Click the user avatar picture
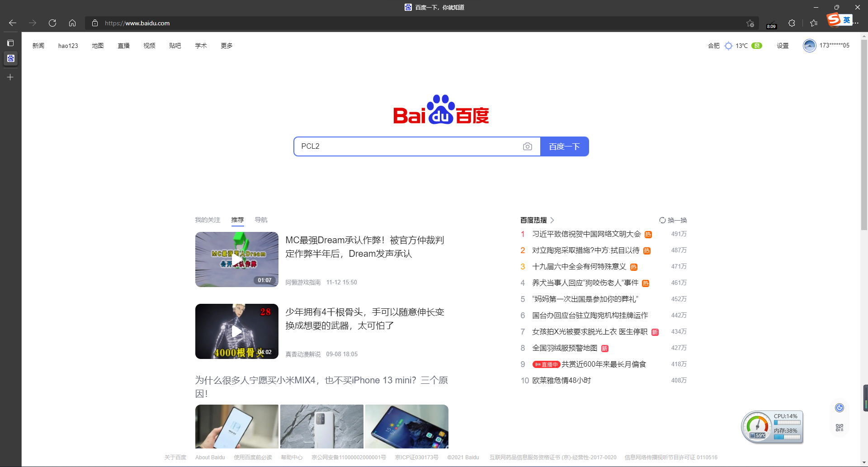 [x=809, y=46]
